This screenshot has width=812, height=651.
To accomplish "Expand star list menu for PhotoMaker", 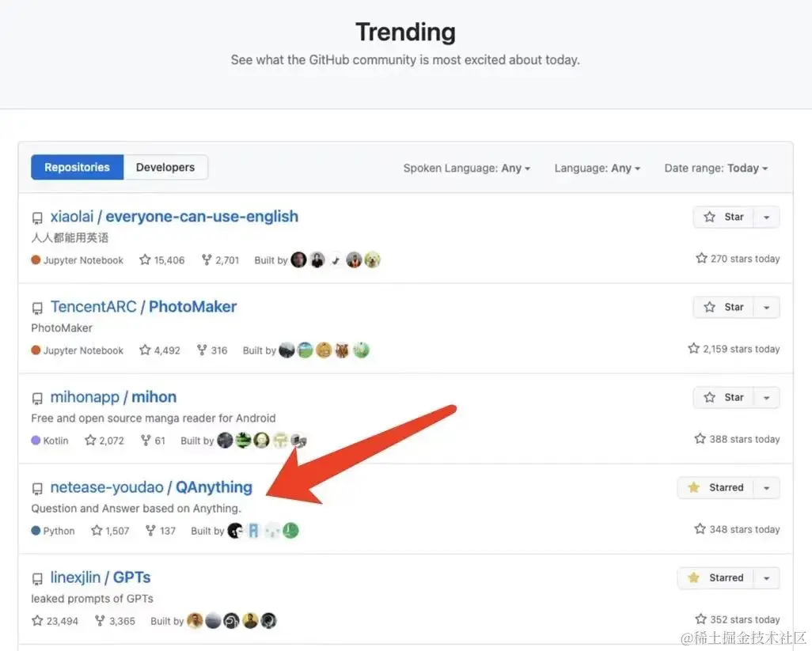I will [x=766, y=308].
